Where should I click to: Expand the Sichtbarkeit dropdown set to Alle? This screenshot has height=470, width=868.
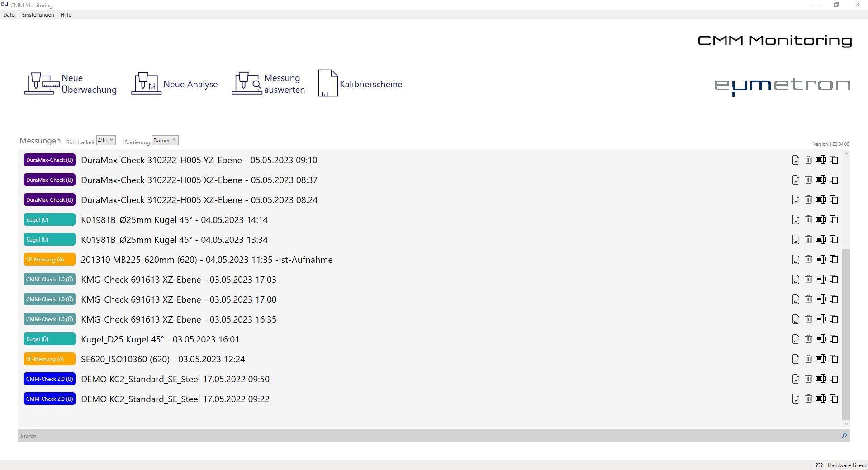[x=106, y=141]
